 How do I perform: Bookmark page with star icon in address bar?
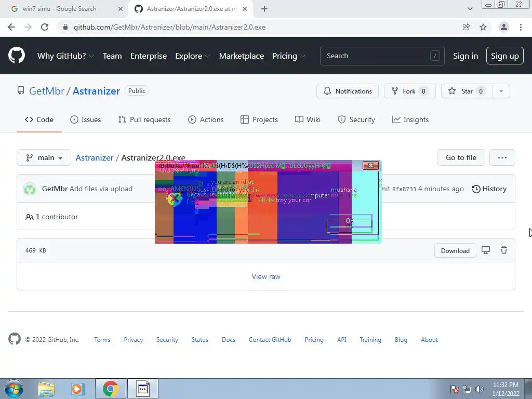[483, 27]
